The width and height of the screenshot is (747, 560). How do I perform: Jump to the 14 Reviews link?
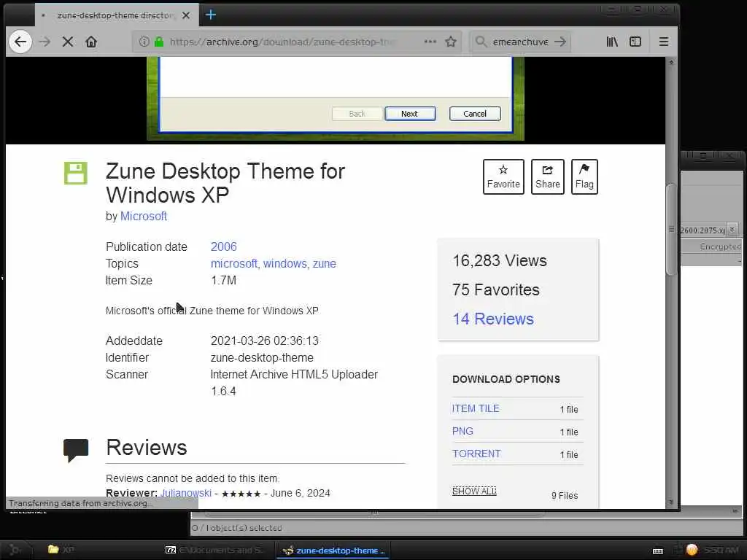[x=493, y=319]
